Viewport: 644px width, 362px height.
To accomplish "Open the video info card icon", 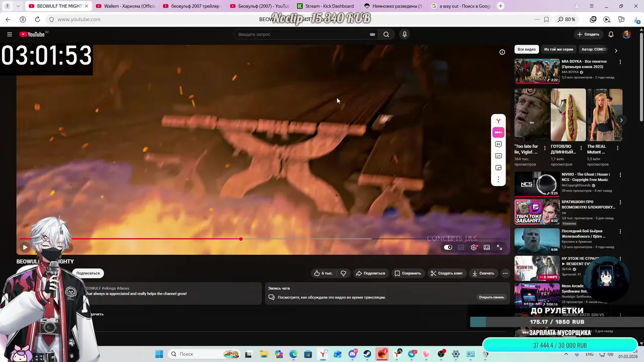I will [x=502, y=52].
